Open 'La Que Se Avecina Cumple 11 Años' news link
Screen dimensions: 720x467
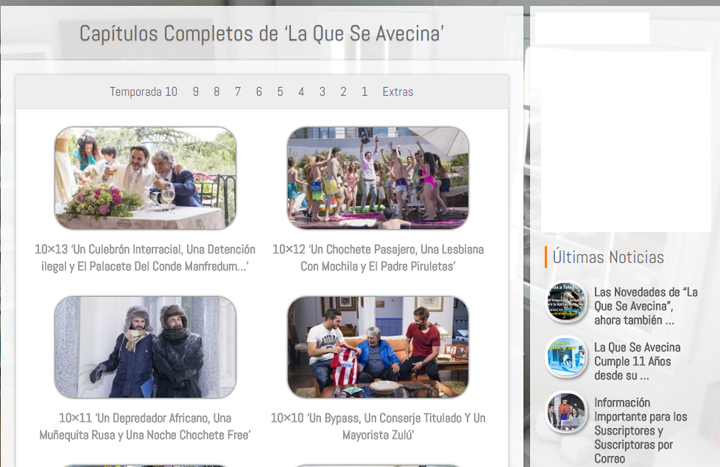pos(637,361)
